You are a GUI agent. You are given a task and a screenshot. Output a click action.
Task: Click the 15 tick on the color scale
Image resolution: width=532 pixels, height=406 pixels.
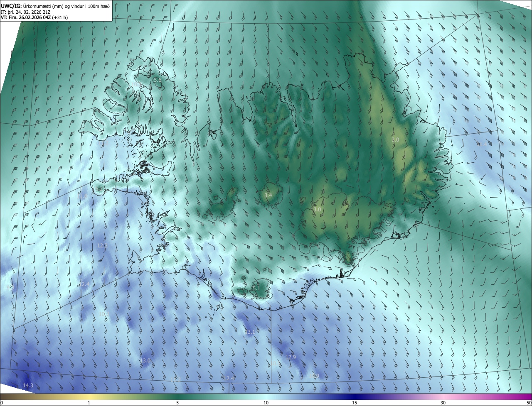(x=355, y=403)
